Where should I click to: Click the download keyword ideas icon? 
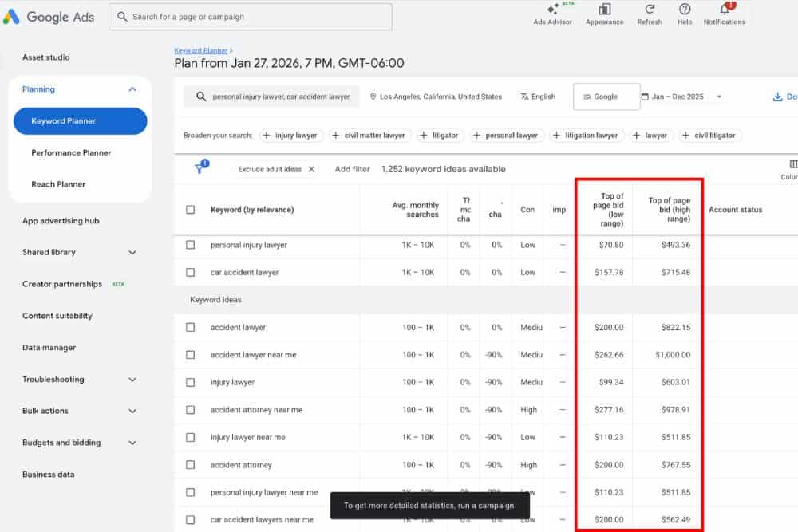coord(778,97)
